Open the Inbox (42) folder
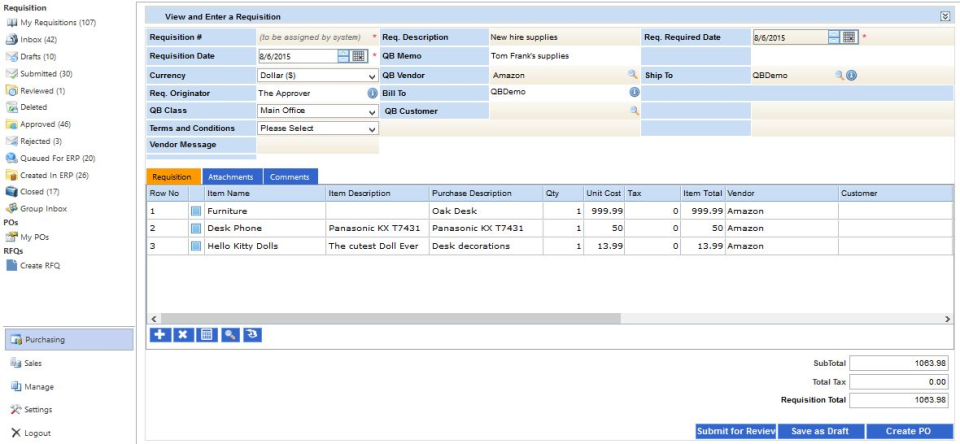This screenshot has height=444, width=960. 31,40
